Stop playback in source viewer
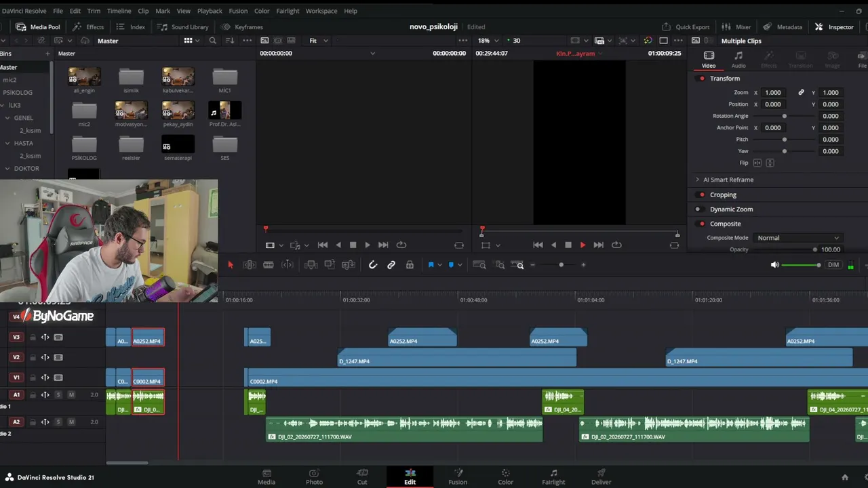Viewport: 868px width, 488px height. (353, 245)
